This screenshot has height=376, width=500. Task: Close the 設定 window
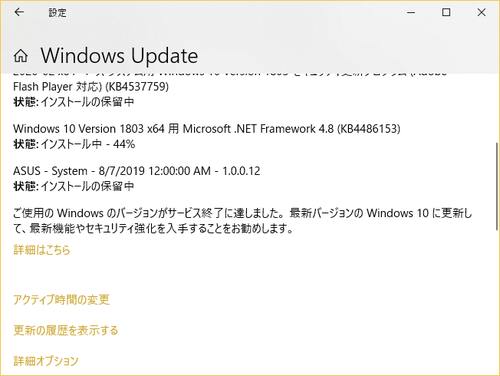click(x=481, y=12)
